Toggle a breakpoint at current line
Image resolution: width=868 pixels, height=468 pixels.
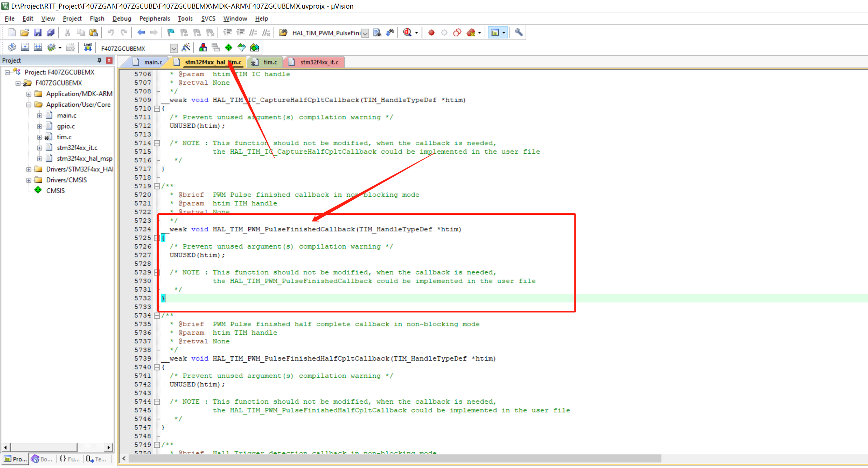pyautogui.click(x=431, y=32)
